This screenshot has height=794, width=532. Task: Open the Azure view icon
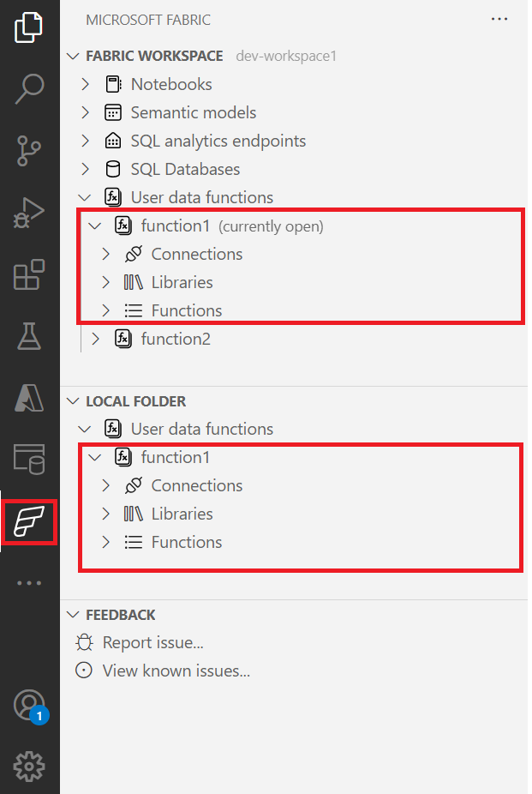[x=29, y=398]
